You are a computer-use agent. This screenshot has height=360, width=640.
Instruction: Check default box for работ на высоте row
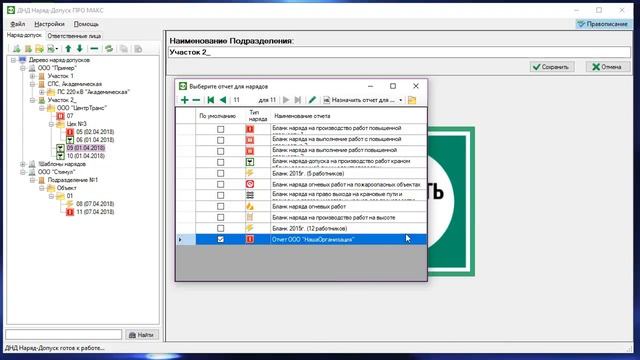[220, 218]
